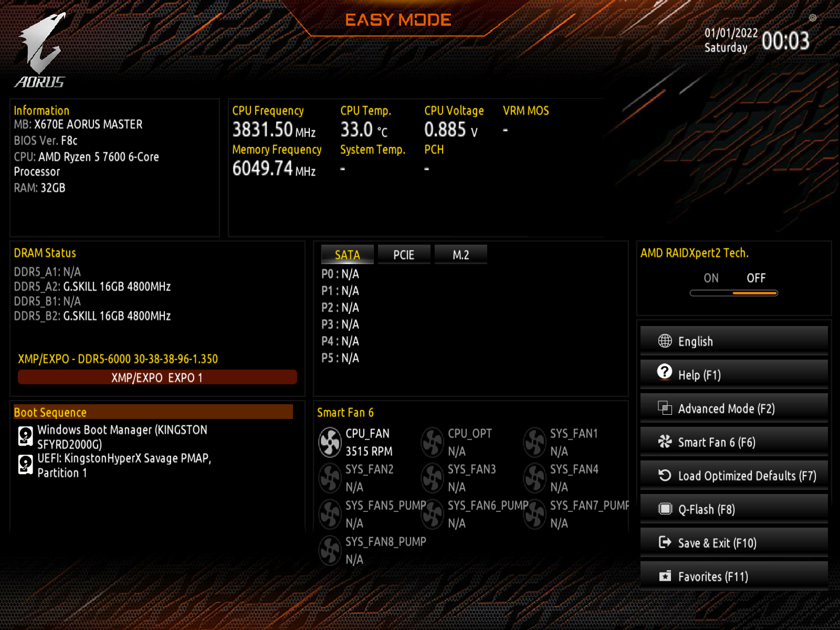The image size is (840, 630).
Task: Click the Memory Frequency 6049.74 MHz value
Action: click(x=274, y=169)
